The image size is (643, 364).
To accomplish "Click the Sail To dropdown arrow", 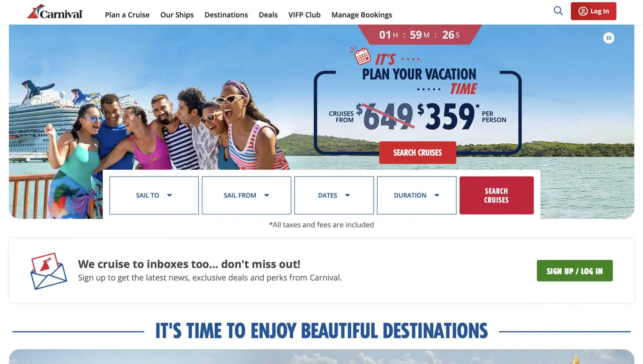I will point(170,195).
